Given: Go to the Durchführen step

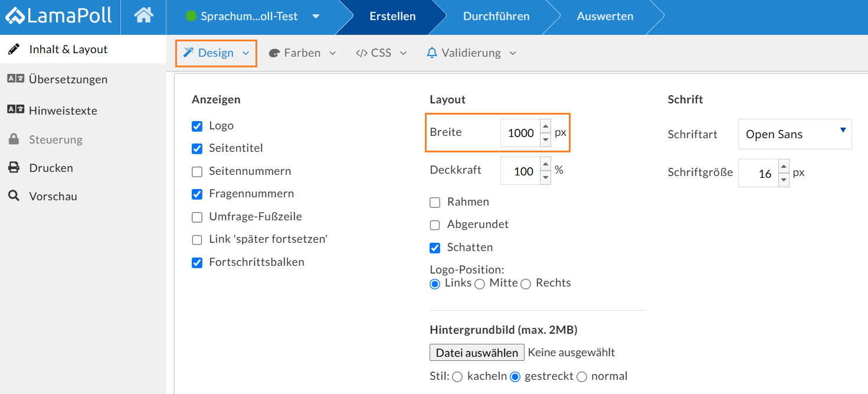Looking at the screenshot, I should [496, 17].
